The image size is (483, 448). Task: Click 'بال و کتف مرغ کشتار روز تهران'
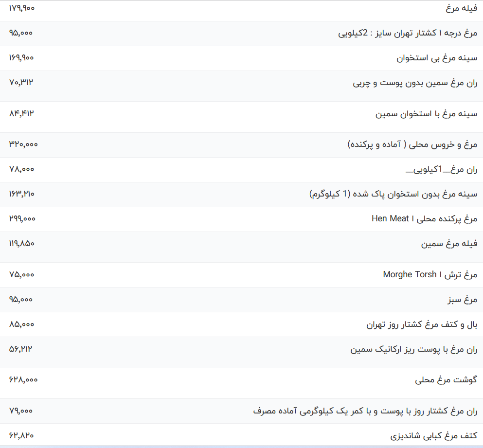[x=422, y=324]
